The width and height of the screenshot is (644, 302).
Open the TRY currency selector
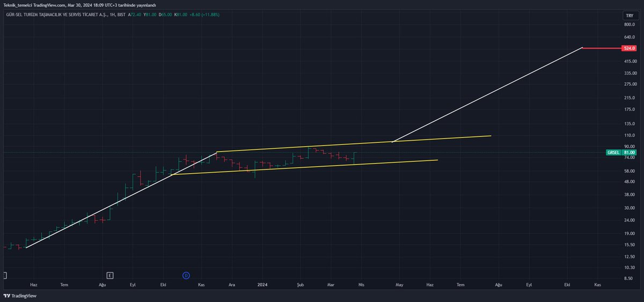(629, 16)
